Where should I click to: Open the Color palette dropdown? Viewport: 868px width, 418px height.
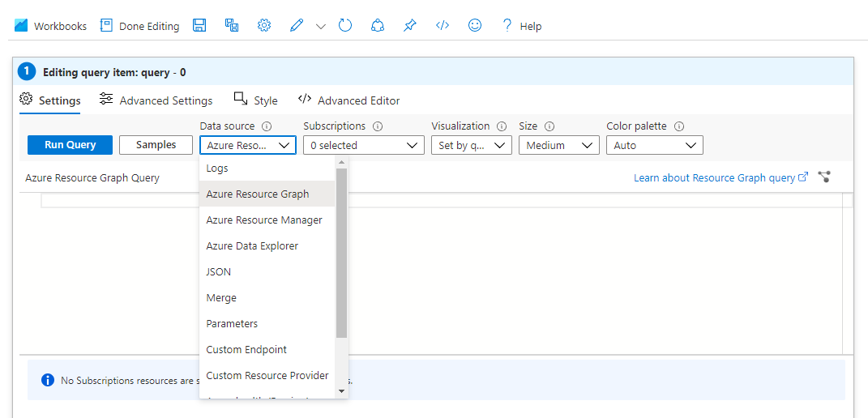[655, 145]
